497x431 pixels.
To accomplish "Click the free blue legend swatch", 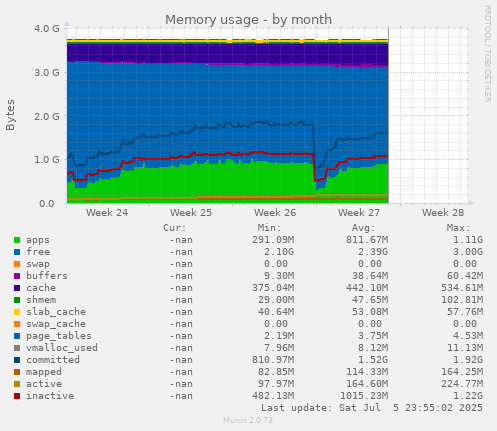I will pos(17,252).
